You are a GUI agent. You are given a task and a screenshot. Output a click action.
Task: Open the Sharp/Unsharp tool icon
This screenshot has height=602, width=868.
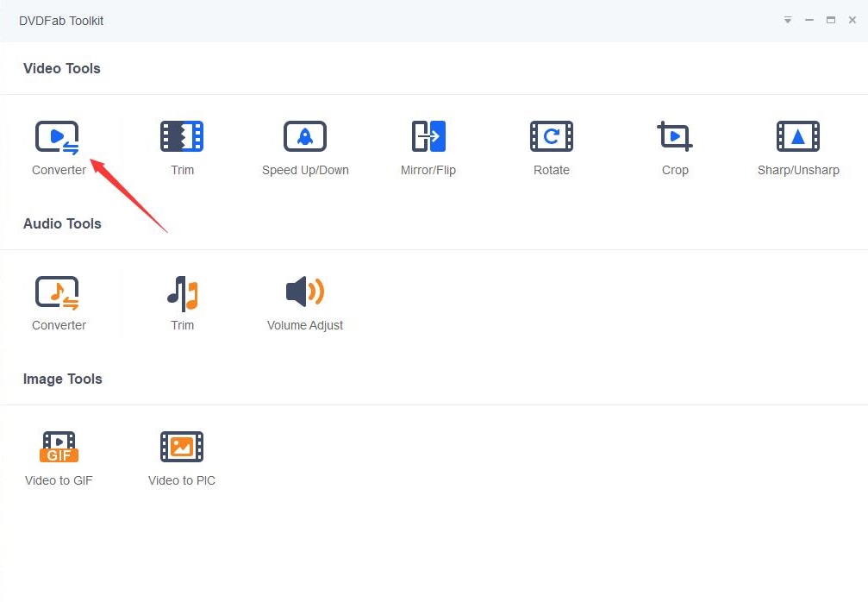[798, 136]
